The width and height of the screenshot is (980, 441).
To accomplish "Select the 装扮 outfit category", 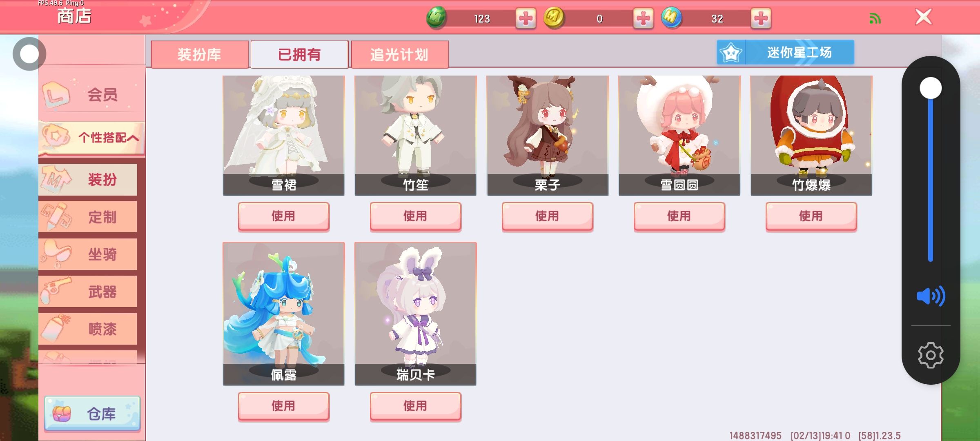I will click(88, 180).
